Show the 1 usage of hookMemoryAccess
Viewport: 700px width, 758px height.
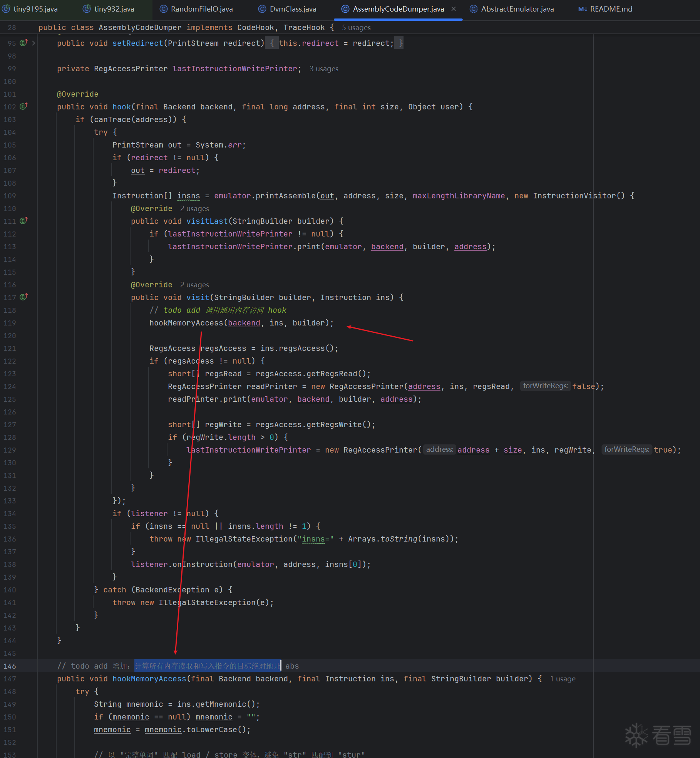(x=563, y=679)
